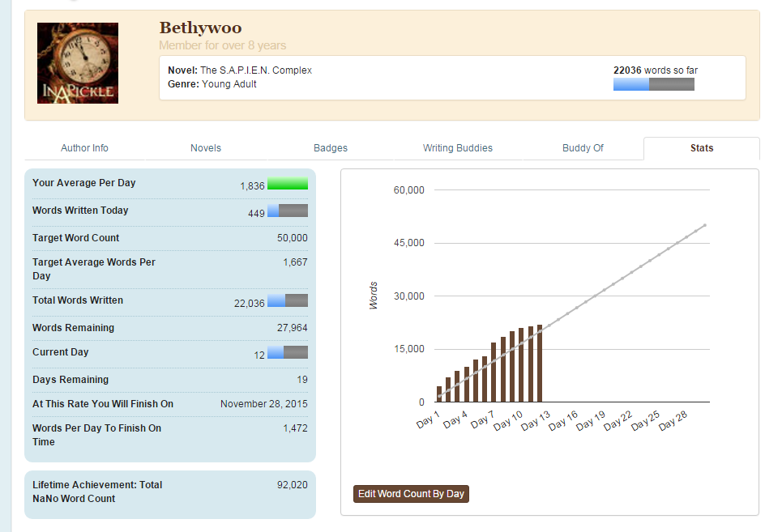Screen dimensions: 765x532
Task: Open the Author Info tab
Action: pos(84,148)
